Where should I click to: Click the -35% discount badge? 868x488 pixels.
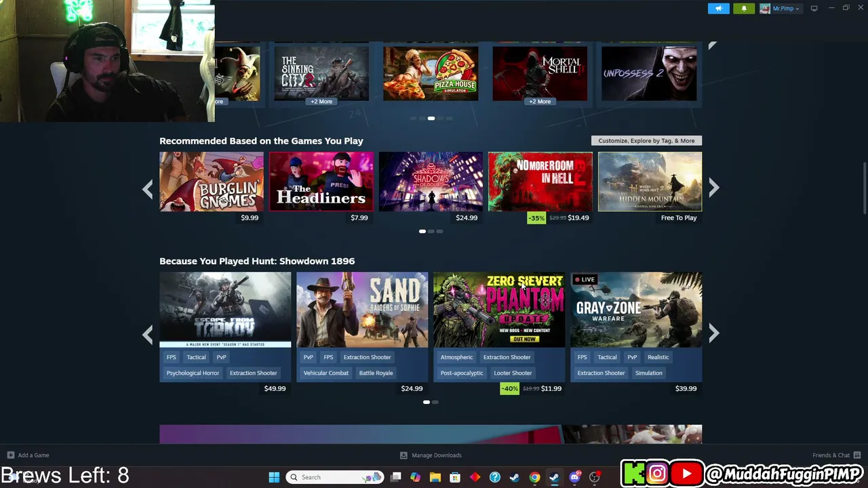coord(536,218)
